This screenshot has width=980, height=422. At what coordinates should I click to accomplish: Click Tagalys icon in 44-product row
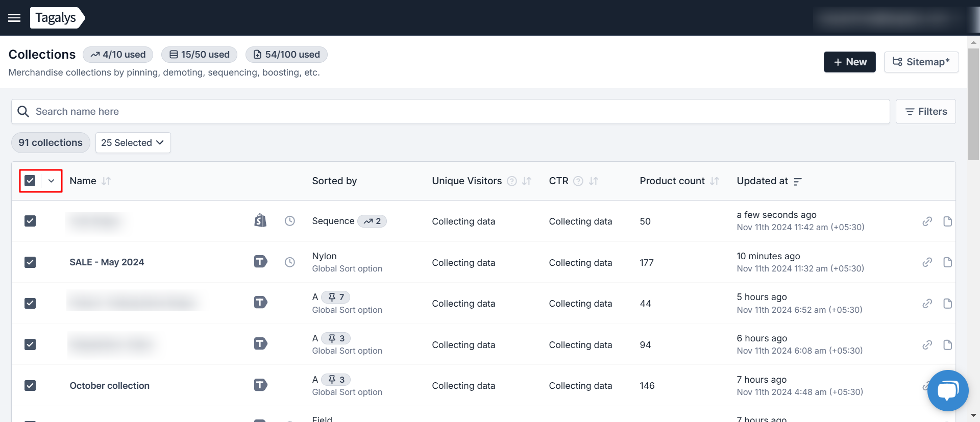click(261, 303)
